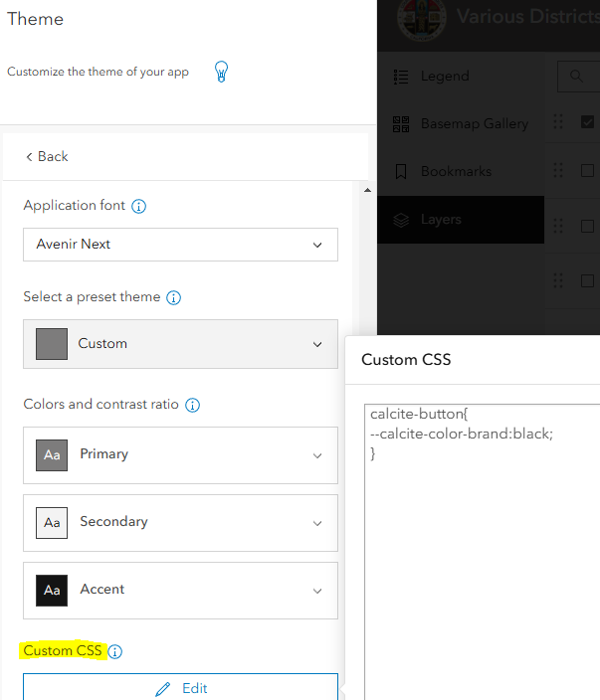Click the Edit button for Custom CSS
This screenshot has width=600, height=700.
(x=180, y=688)
